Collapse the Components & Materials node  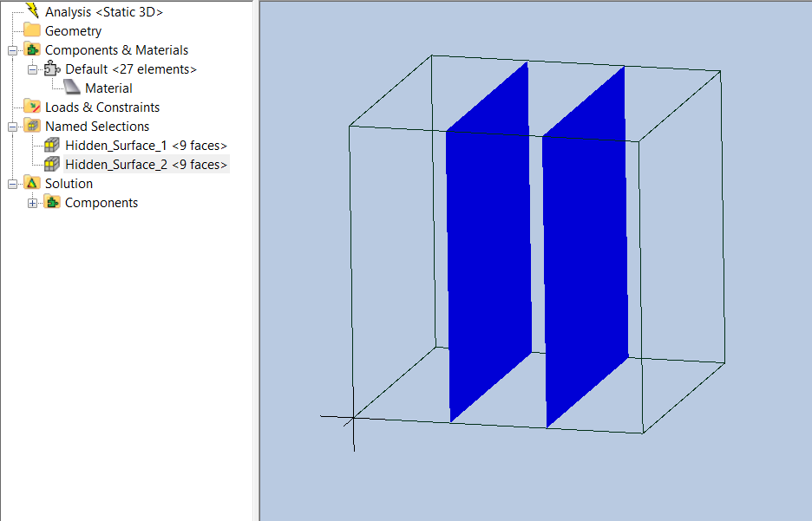tap(12, 50)
